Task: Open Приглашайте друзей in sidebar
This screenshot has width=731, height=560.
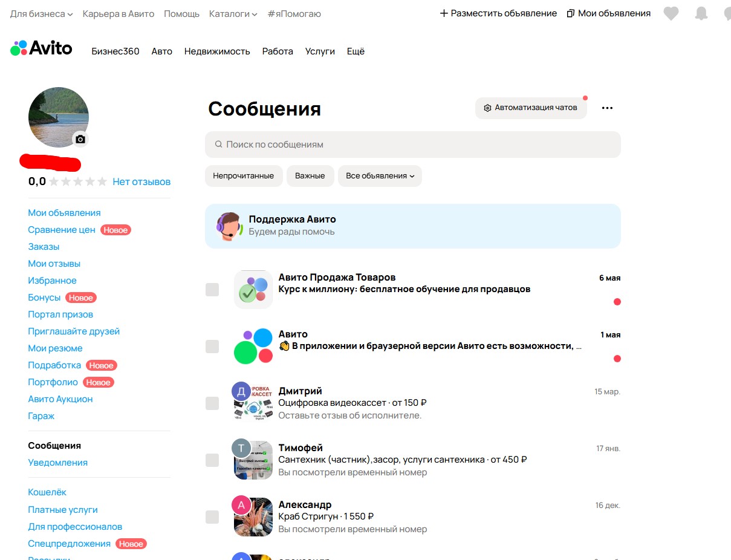Action: click(x=74, y=331)
